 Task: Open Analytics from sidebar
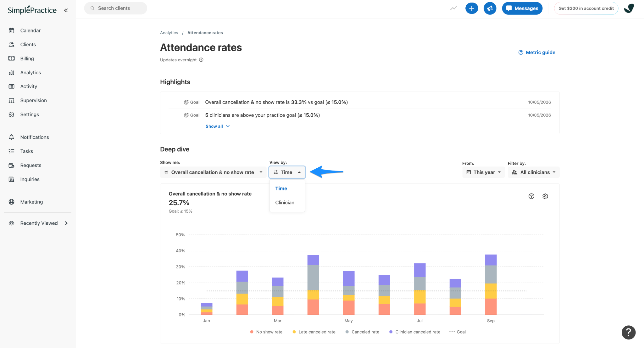coord(31,72)
